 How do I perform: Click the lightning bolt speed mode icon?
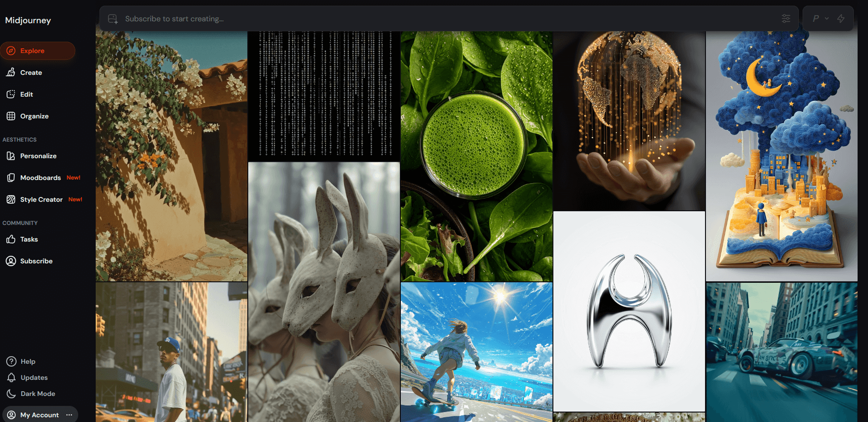pyautogui.click(x=841, y=18)
